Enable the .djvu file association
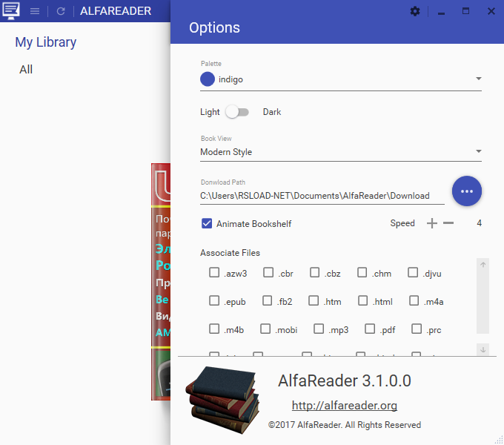The width and height of the screenshot is (504, 445). [413, 272]
